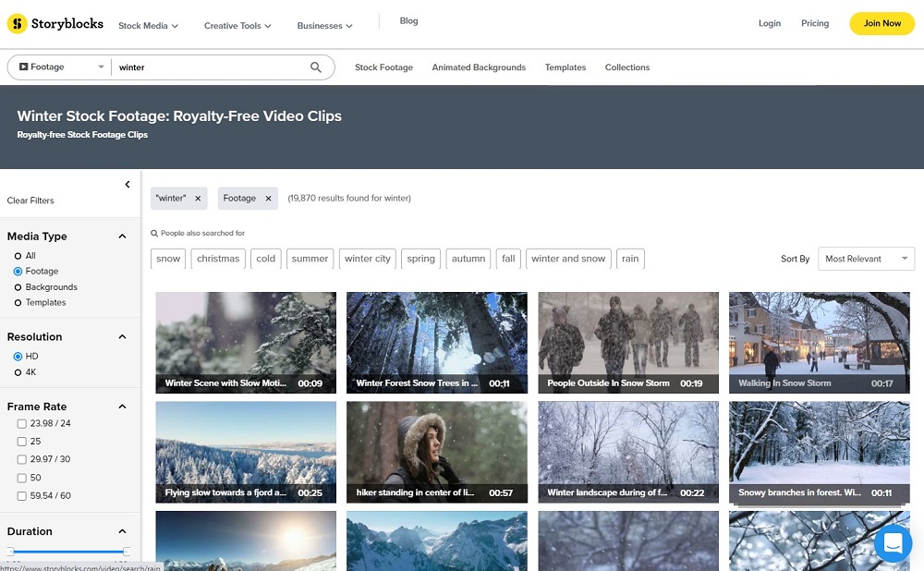Click the search magnifier icon

pos(315,67)
